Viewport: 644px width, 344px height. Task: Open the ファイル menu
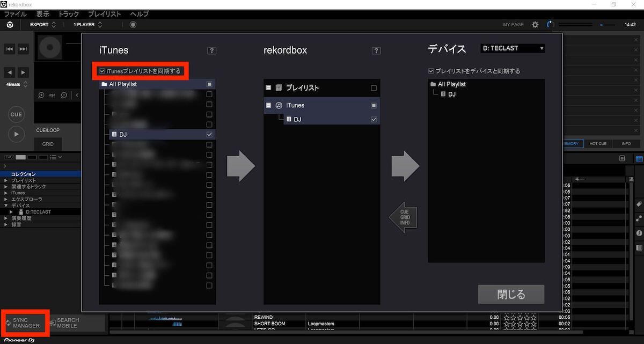coord(16,14)
